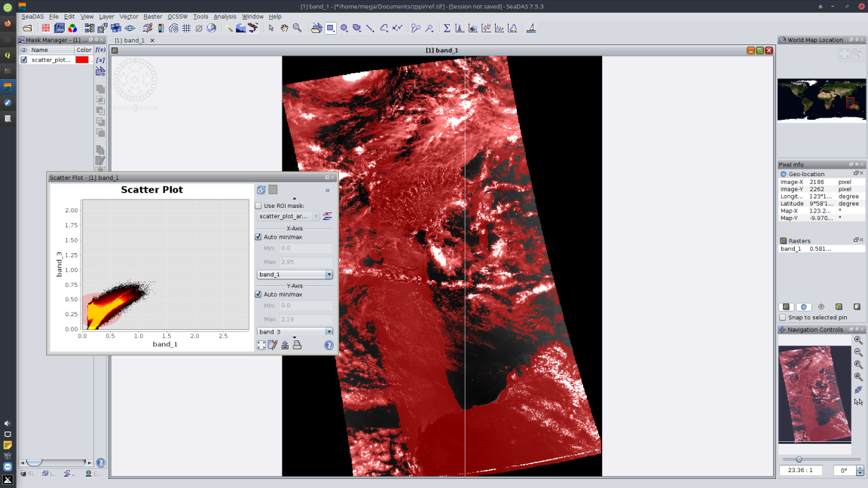The image size is (868, 488).
Task: Open the Analysis menu
Action: (227, 16)
